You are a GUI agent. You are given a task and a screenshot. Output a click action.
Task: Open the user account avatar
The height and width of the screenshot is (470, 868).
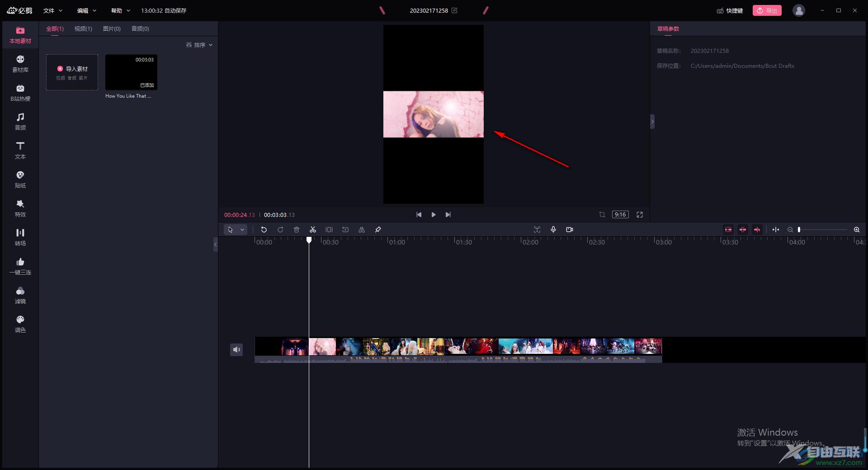click(x=799, y=10)
